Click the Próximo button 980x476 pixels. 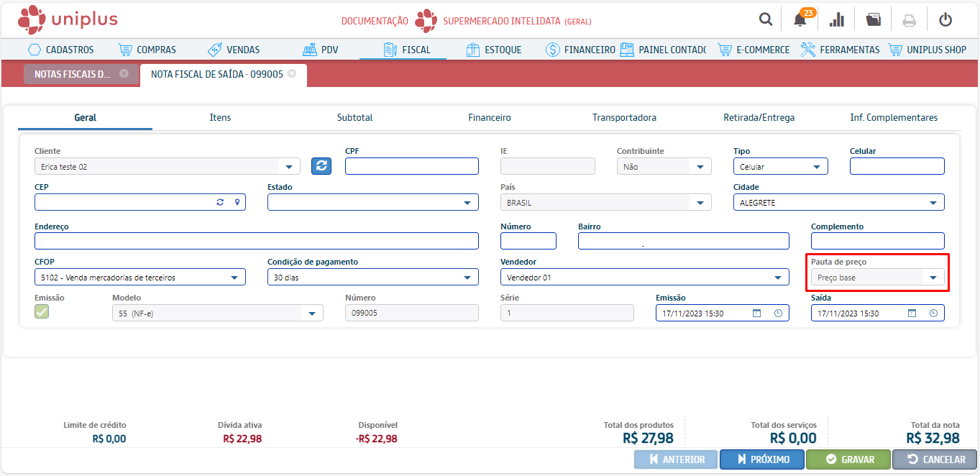click(762, 459)
